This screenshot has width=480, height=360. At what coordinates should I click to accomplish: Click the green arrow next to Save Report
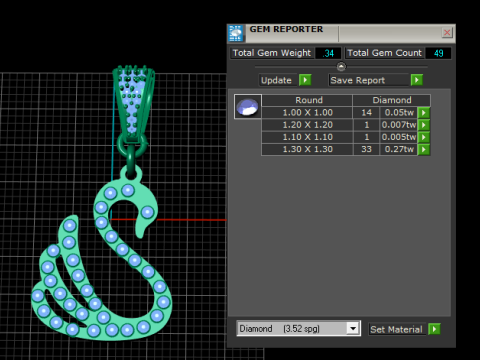(x=417, y=80)
